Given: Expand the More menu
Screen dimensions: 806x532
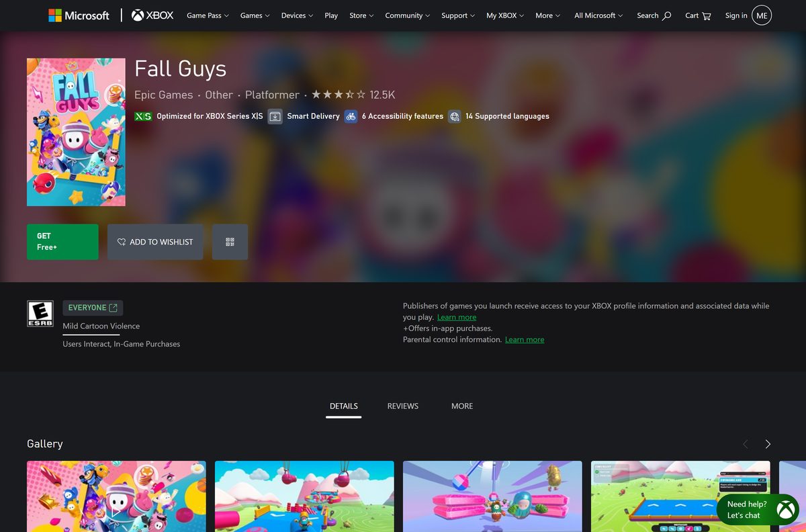Looking at the screenshot, I should tap(547, 15).
